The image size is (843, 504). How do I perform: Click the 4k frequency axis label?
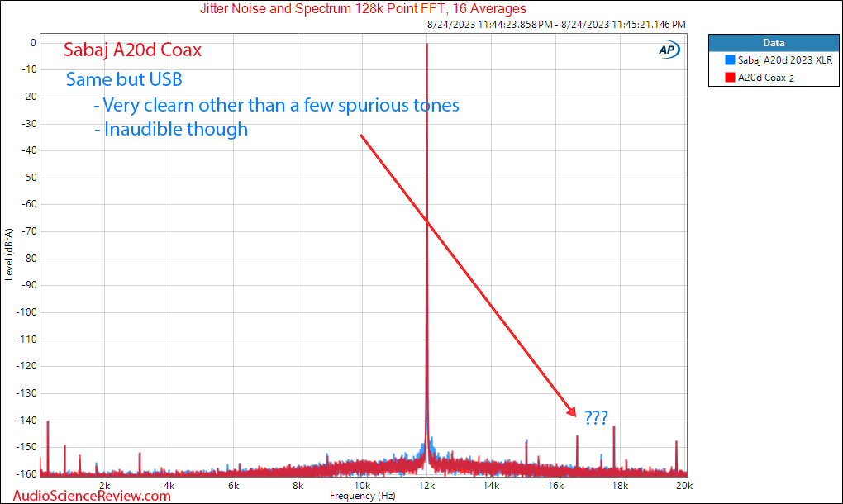(169, 486)
